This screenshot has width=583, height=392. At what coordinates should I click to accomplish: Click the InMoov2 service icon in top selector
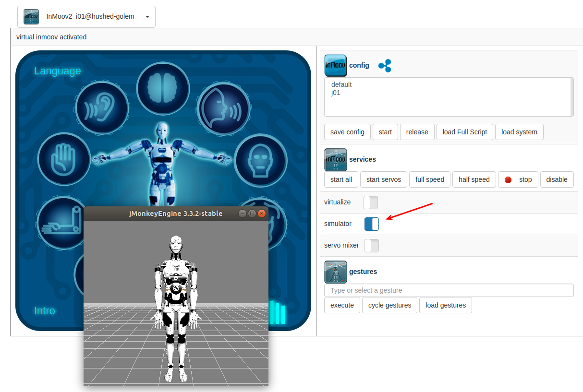(31, 17)
